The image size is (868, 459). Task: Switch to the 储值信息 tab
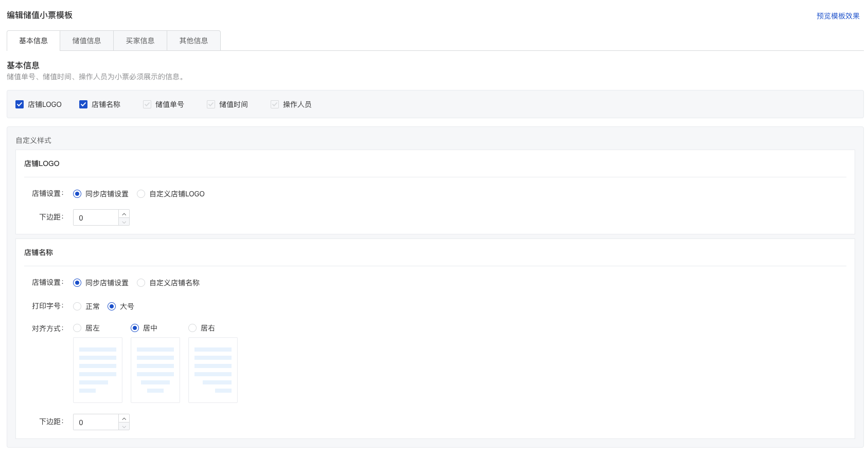click(x=86, y=41)
